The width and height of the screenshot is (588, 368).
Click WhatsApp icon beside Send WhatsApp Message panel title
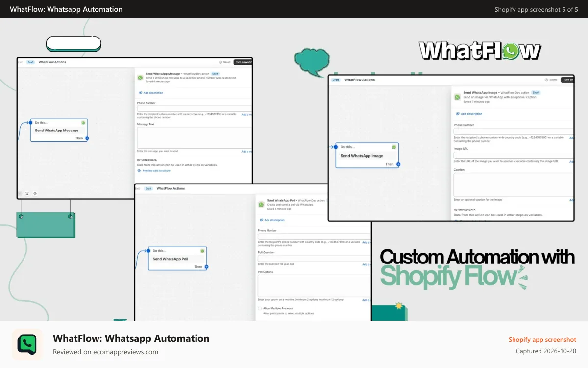140,77
